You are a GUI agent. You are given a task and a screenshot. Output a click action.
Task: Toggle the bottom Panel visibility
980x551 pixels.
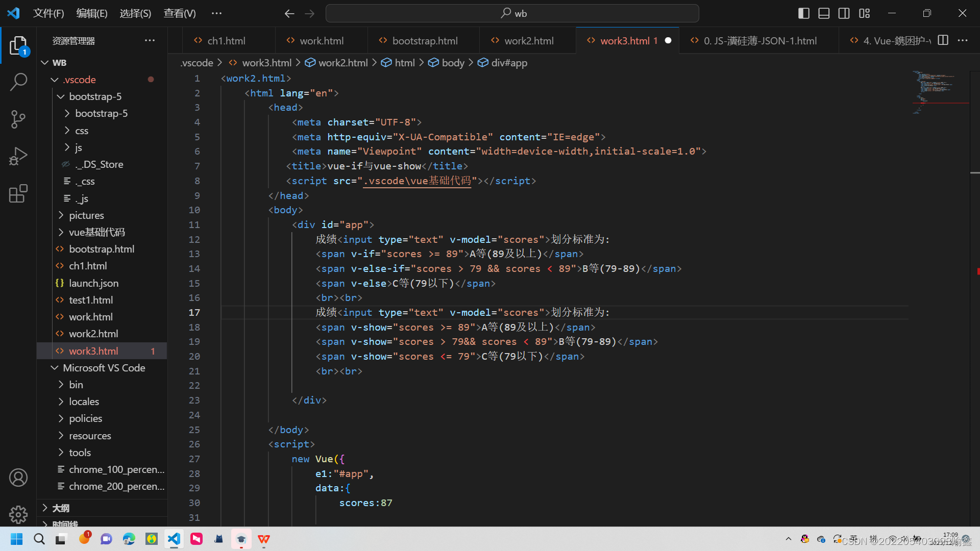[823, 13]
